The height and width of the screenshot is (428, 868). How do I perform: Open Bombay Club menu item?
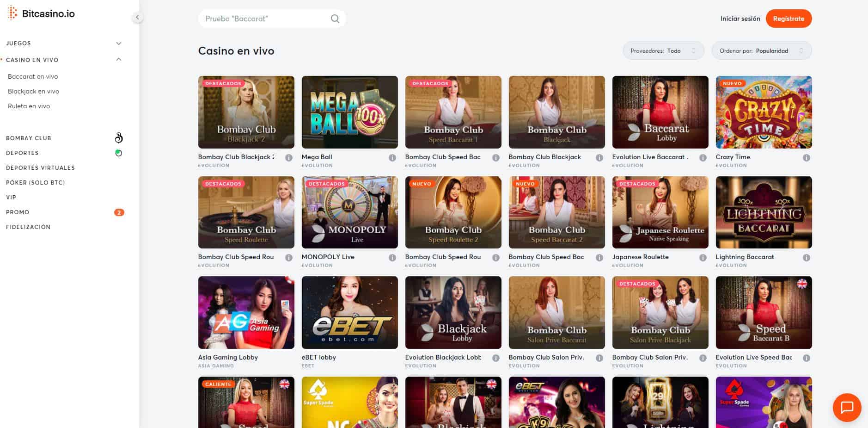29,138
